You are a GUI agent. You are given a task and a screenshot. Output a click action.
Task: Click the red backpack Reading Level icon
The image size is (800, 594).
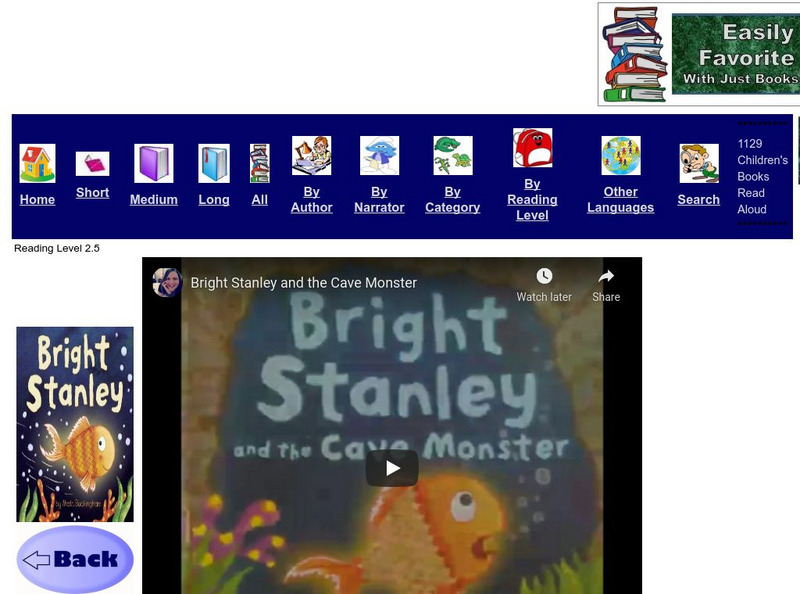(x=532, y=147)
